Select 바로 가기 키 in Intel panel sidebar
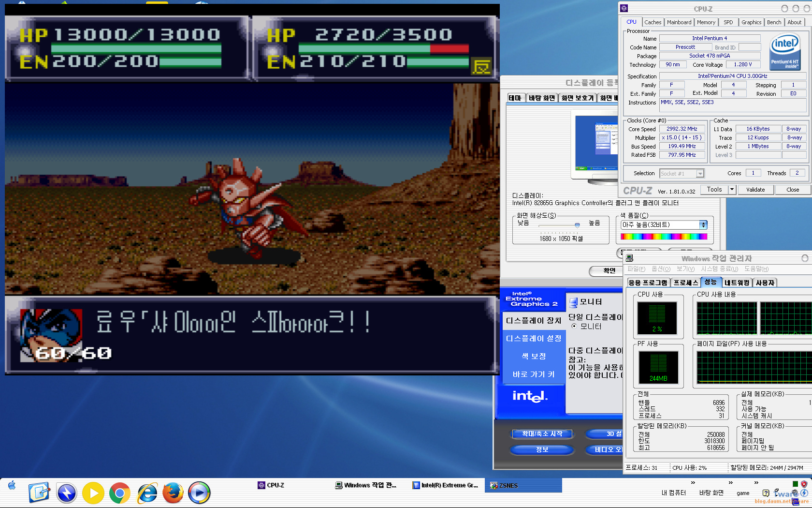The height and width of the screenshot is (508, 812). click(x=534, y=374)
